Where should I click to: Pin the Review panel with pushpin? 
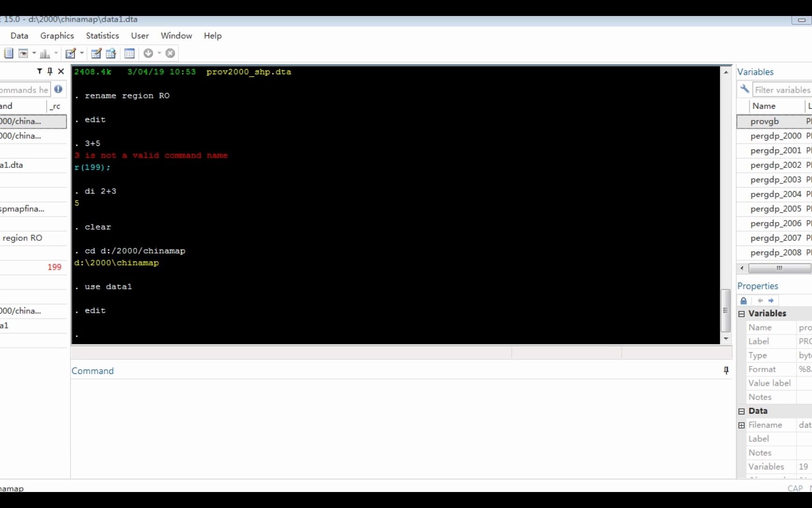point(50,71)
